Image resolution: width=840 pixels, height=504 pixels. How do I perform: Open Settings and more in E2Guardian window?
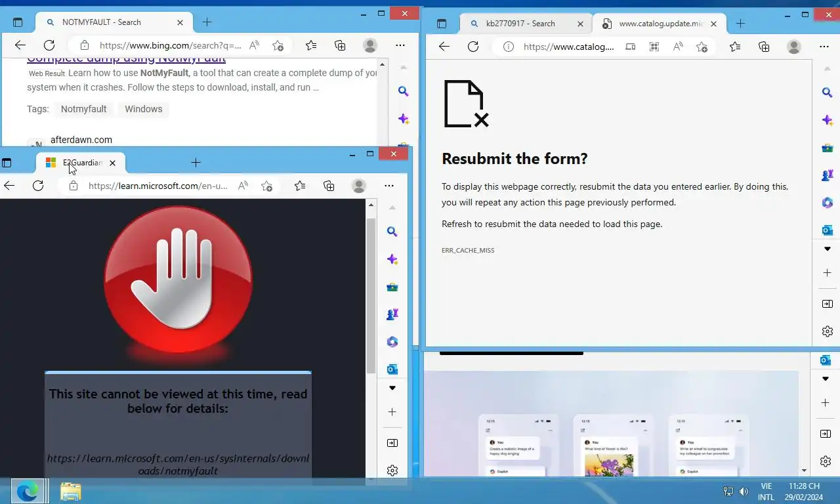[389, 186]
